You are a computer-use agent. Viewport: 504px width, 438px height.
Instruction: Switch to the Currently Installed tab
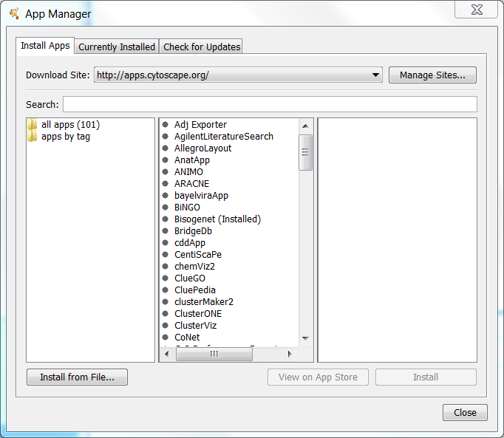tap(117, 47)
